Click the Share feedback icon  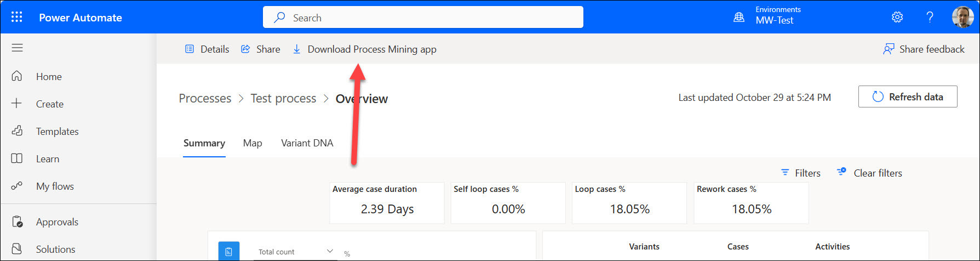[889, 49]
